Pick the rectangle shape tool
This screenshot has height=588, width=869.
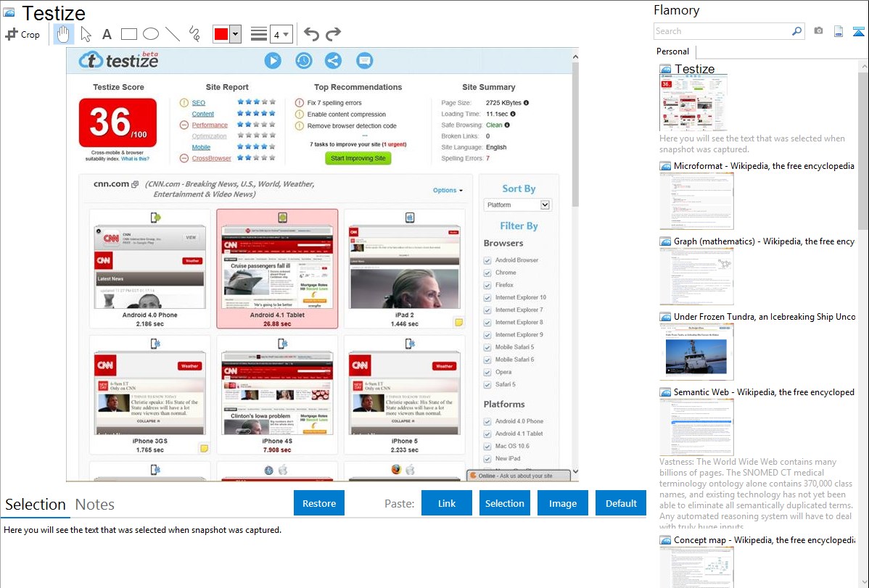pos(129,34)
